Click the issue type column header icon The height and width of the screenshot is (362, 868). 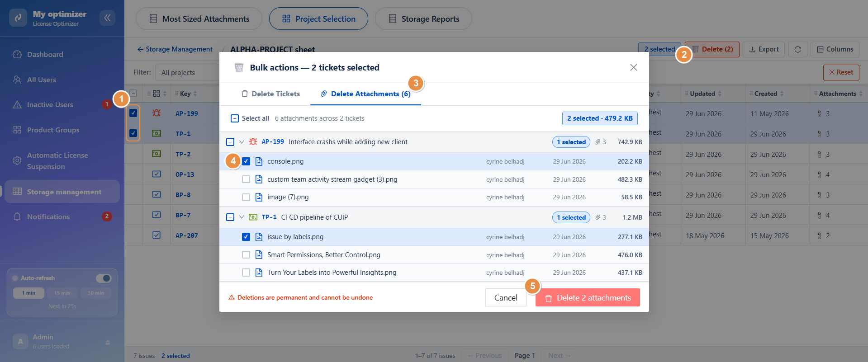tap(157, 94)
